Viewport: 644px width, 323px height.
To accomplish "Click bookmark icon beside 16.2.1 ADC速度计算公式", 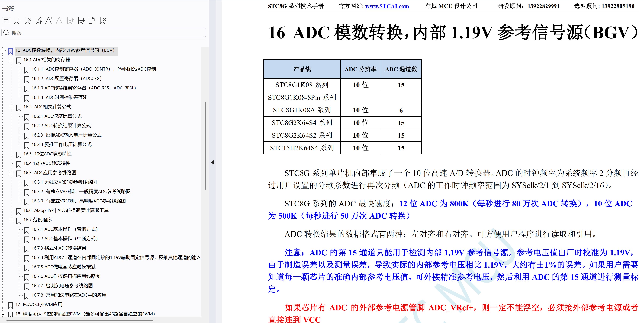I will (27, 117).
